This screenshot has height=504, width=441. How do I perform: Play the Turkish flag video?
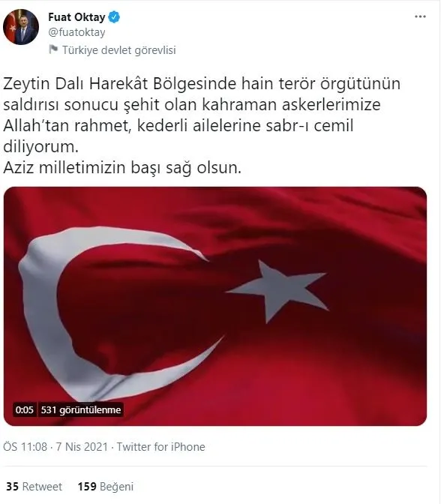tap(215, 306)
